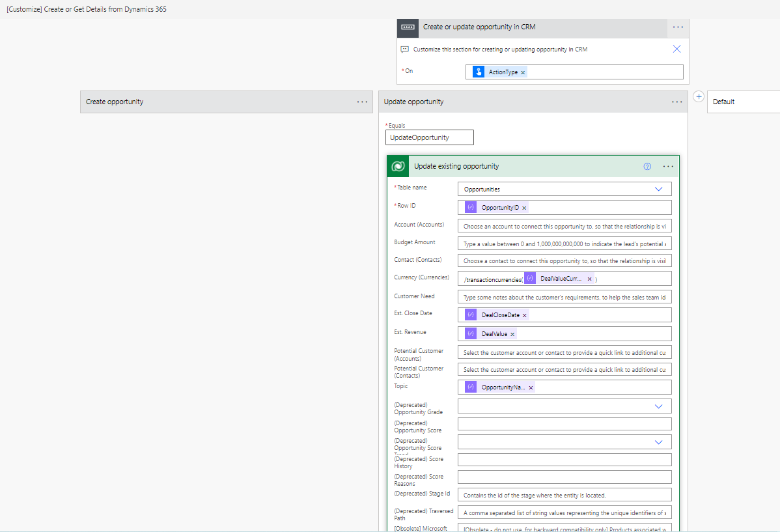Click the Equals field containing UpdateOpportunity

(x=429, y=138)
